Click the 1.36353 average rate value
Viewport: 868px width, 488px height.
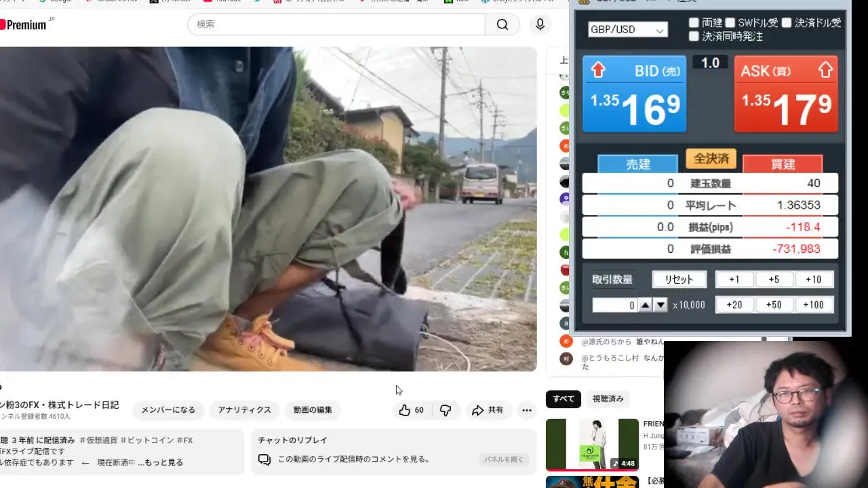798,205
